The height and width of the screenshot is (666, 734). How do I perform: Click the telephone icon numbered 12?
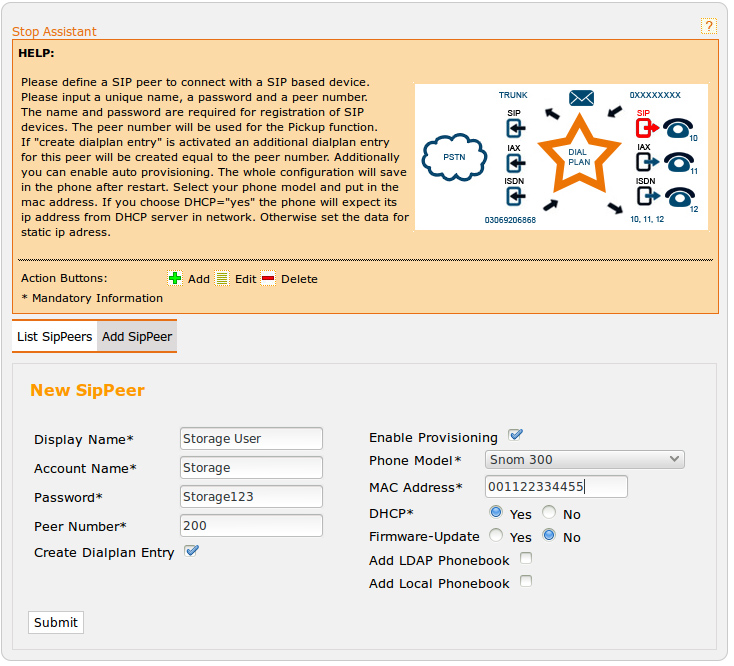click(680, 197)
